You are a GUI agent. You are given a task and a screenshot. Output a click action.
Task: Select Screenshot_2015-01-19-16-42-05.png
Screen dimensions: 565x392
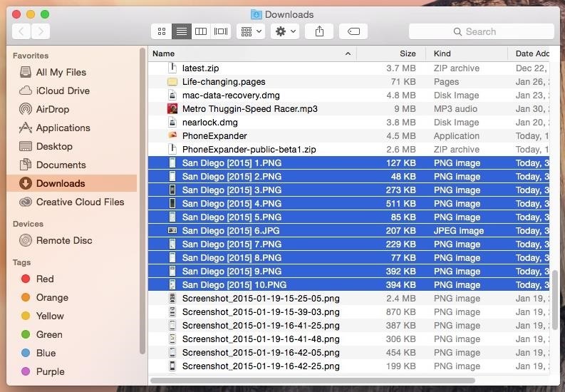[349, 352]
